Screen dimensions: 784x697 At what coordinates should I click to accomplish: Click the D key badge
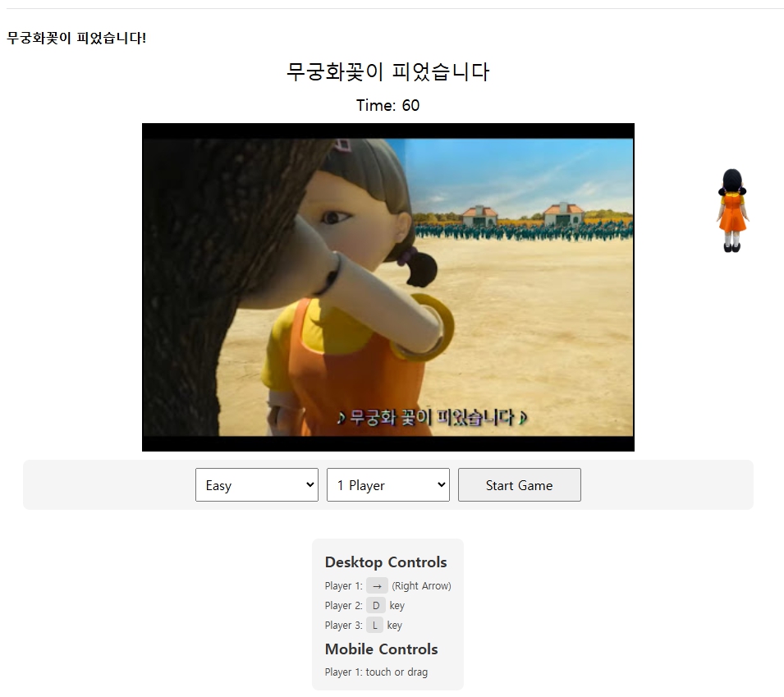(x=376, y=606)
